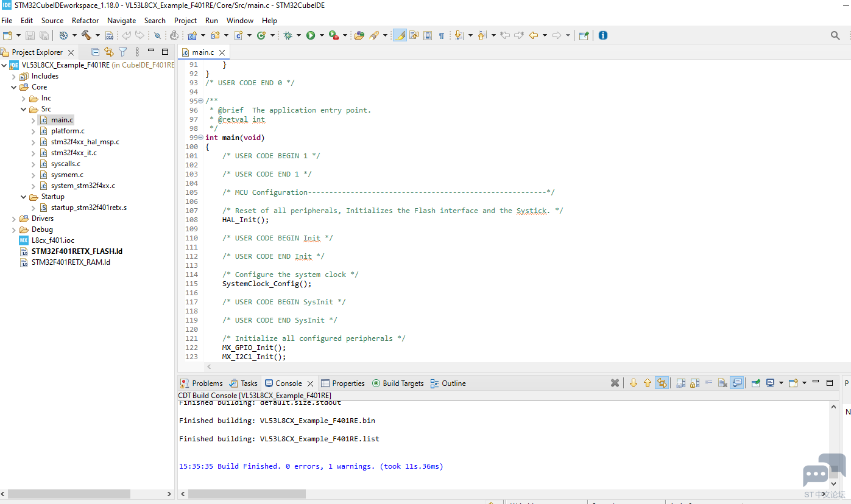Open the Refactor menu
This screenshot has width=851, height=504.
[x=85, y=20]
